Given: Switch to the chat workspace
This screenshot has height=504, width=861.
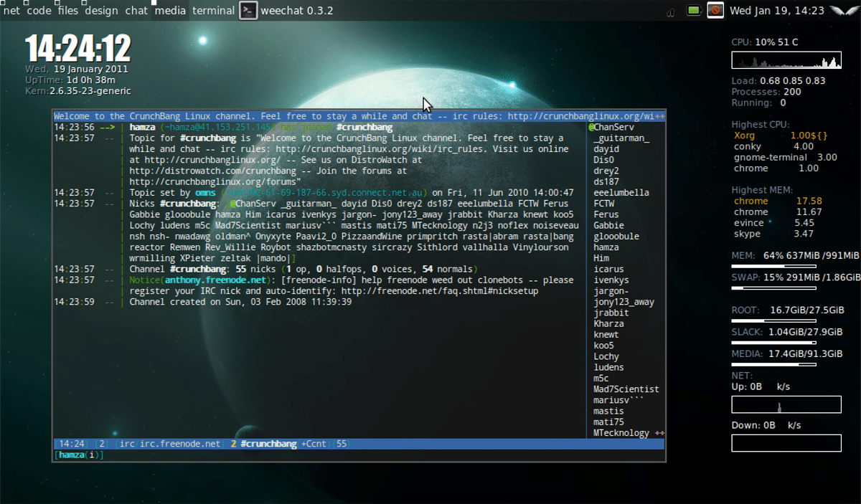Looking at the screenshot, I should click(x=136, y=10).
